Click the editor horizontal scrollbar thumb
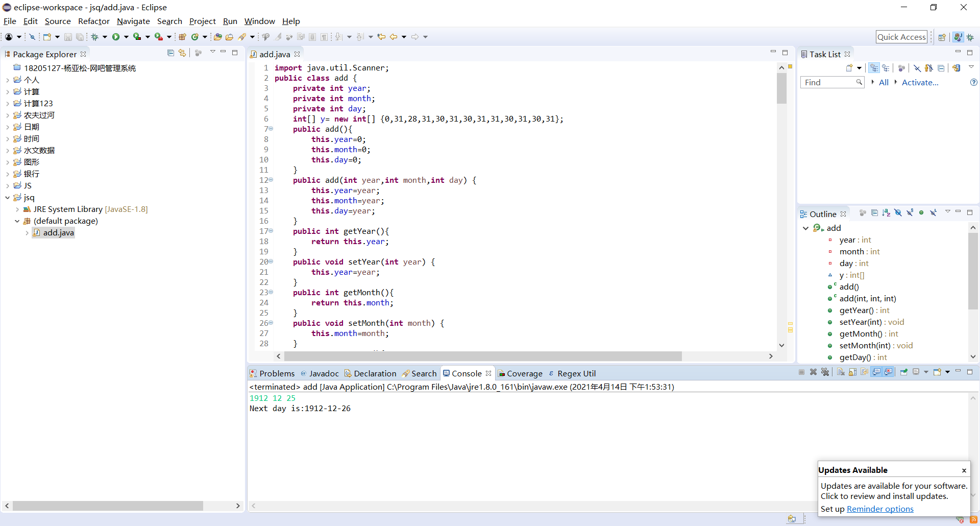 tap(483, 356)
